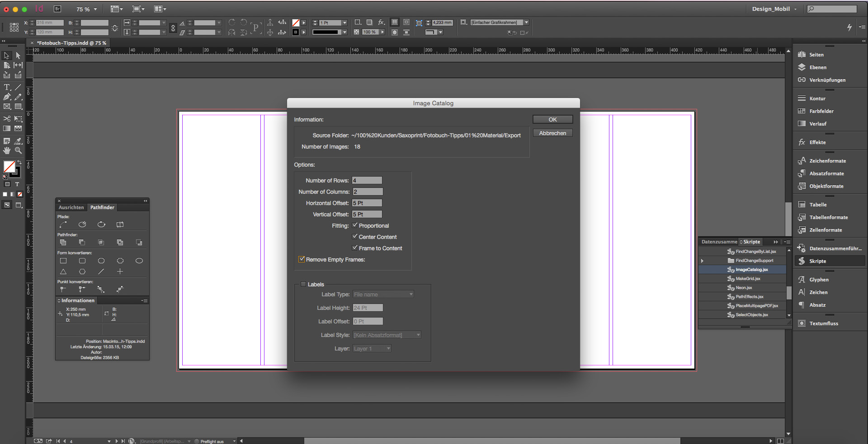Enable the Labels checkbox

click(x=303, y=284)
